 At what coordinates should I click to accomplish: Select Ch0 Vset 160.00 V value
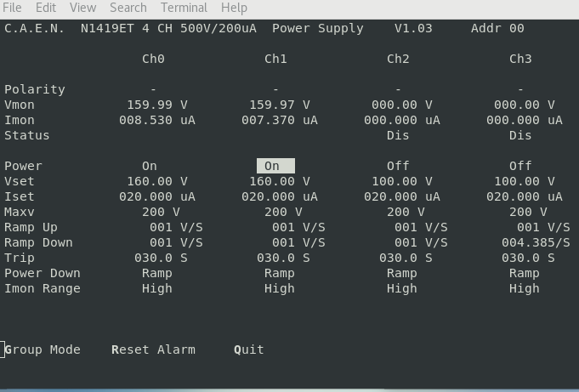157,181
